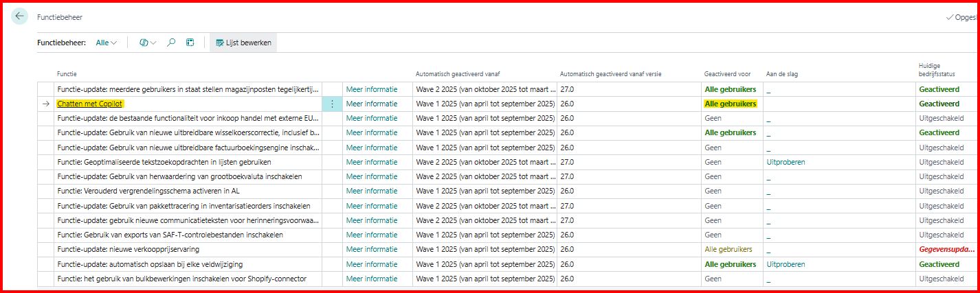Click the Geactiveerd voor column header
Screen dimensions: 980x293
click(x=727, y=73)
